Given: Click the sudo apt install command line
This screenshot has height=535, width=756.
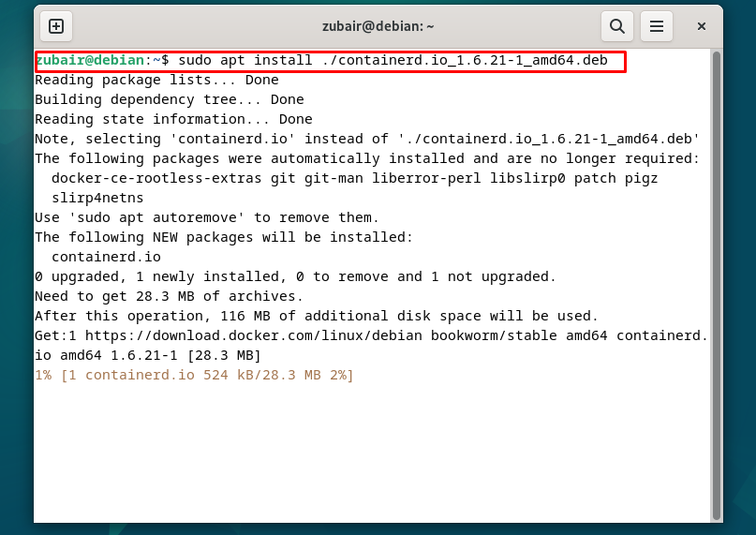Looking at the screenshot, I should coord(321,60).
